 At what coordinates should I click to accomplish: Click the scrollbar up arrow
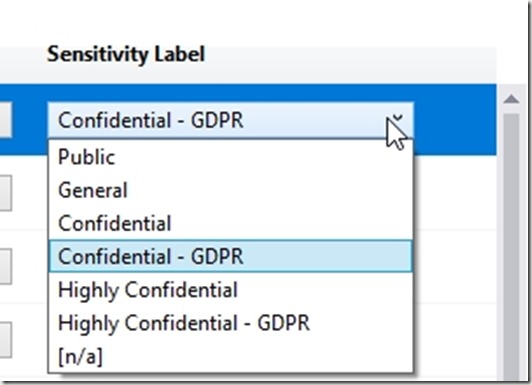(511, 99)
